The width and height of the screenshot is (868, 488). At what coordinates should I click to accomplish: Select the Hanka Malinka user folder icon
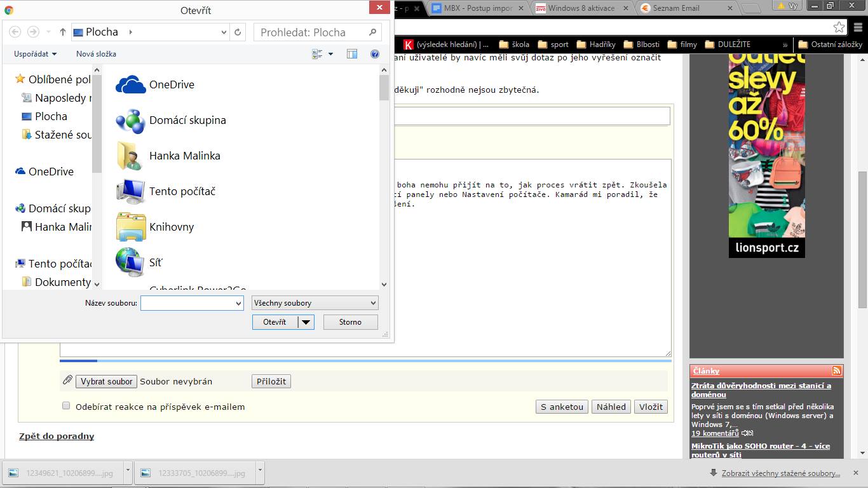131,156
